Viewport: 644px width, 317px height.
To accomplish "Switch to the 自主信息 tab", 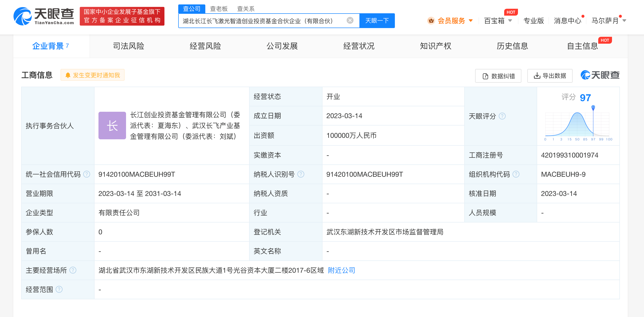I will (582, 46).
